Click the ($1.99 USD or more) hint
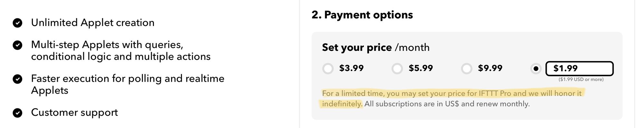This screenshot has height=128, width=644. pos(581,79)
